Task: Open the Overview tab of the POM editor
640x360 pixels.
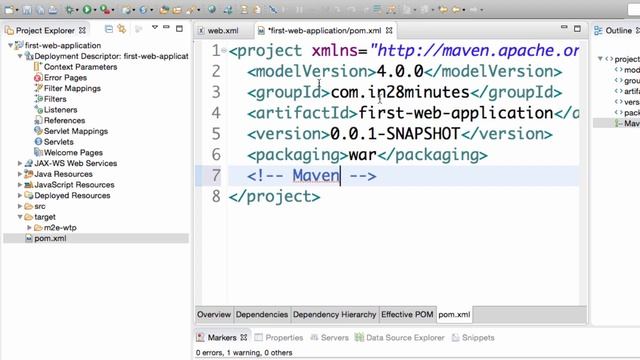Action: pyautogui.click(x=213, y=315)
